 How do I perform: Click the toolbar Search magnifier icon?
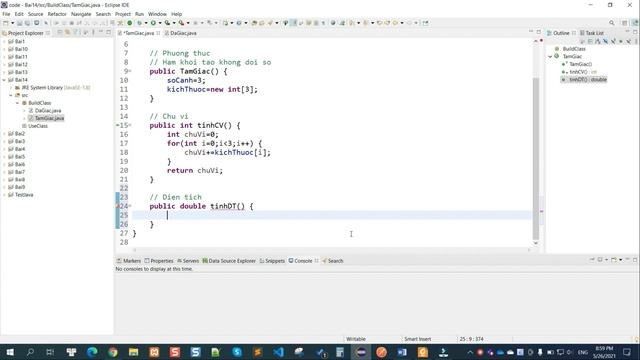611,23
